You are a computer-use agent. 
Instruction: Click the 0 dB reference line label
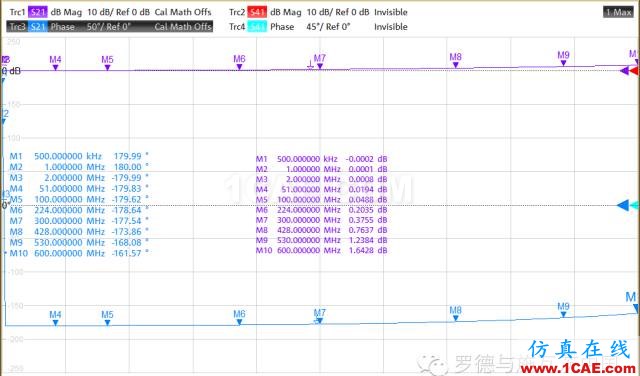(x=11, y=71)
